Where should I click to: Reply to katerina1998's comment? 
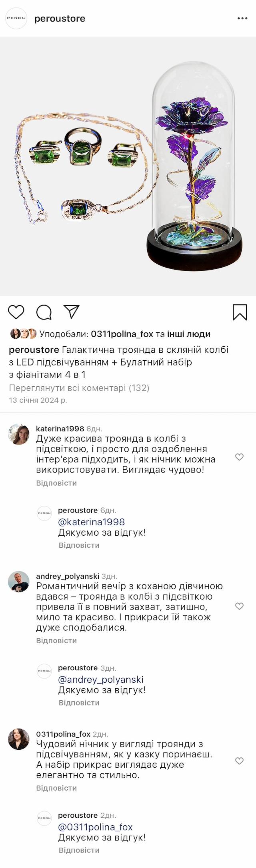(56, 483)
